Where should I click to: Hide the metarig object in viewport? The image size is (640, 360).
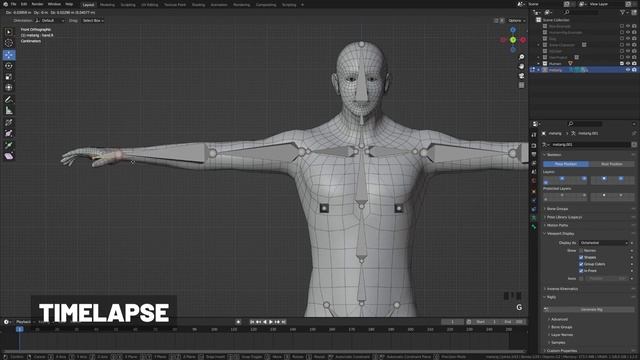(x=628, y=70)
